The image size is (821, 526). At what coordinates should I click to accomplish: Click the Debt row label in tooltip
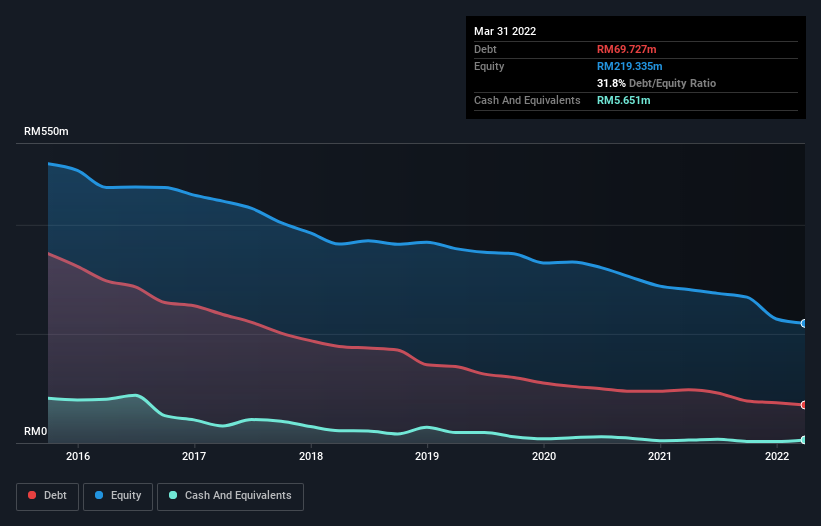coord(485,49)
